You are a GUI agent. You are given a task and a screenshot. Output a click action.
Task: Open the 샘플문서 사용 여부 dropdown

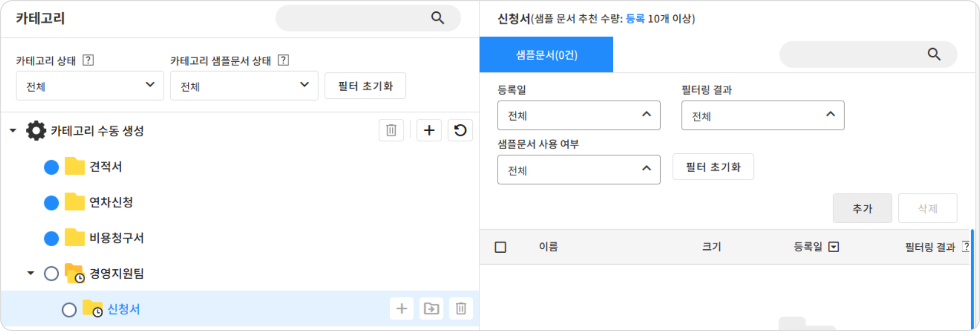tap(579, 170)
